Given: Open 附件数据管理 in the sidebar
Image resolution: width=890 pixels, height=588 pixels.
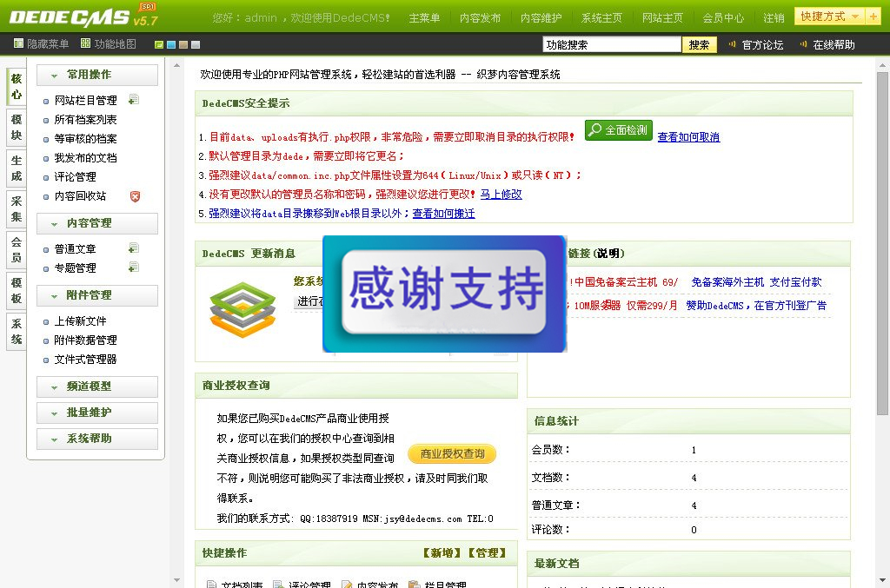Looking at the screenshot, I should point(86,340).
